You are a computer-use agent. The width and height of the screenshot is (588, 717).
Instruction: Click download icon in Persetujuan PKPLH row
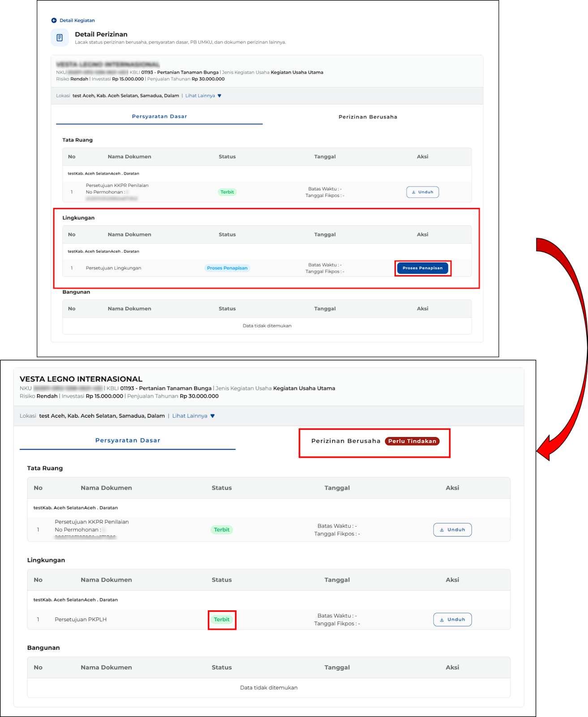(442, 620)
